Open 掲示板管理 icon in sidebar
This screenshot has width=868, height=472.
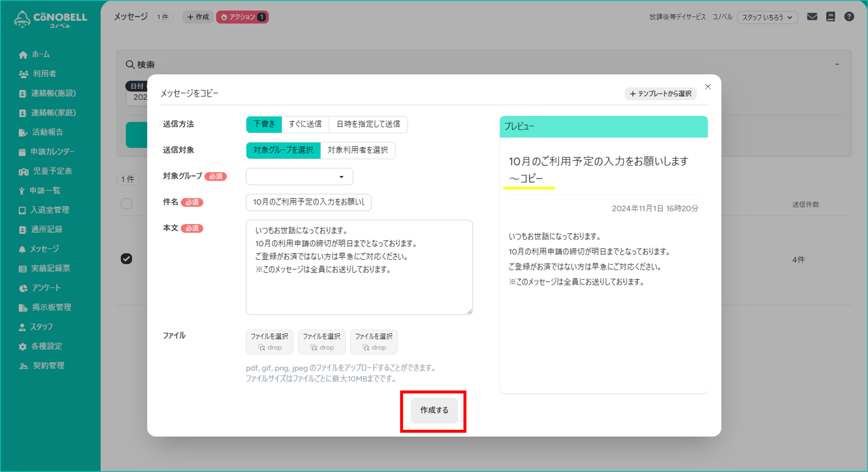click(23, 308)
